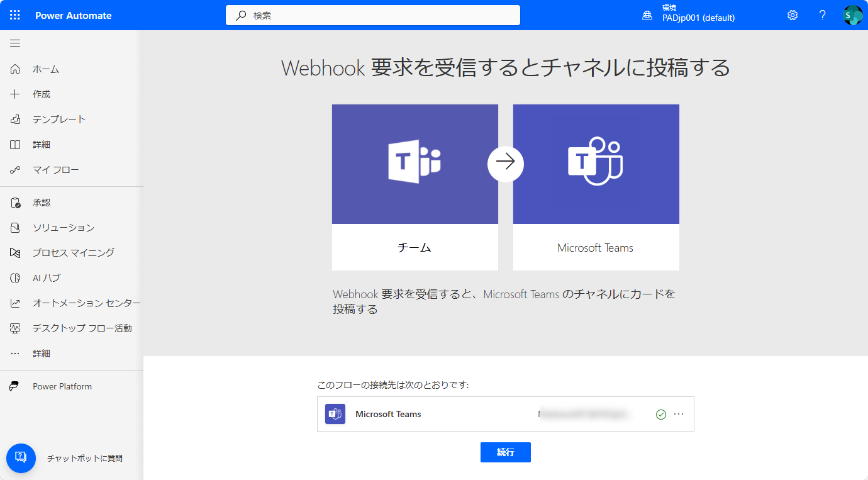The image size is (868, 480).
Task: Click the ellipsis icon beside lower 詳細
Action: [15, 354]
